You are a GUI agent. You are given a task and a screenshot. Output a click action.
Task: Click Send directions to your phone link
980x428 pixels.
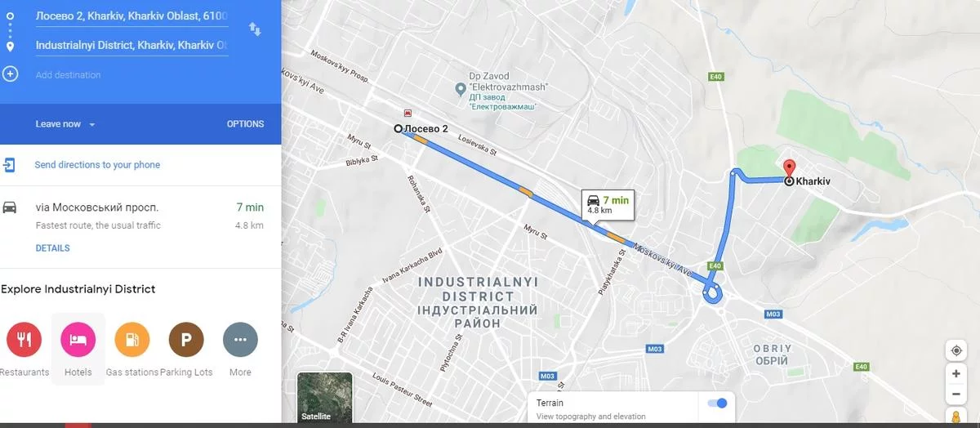97,165
